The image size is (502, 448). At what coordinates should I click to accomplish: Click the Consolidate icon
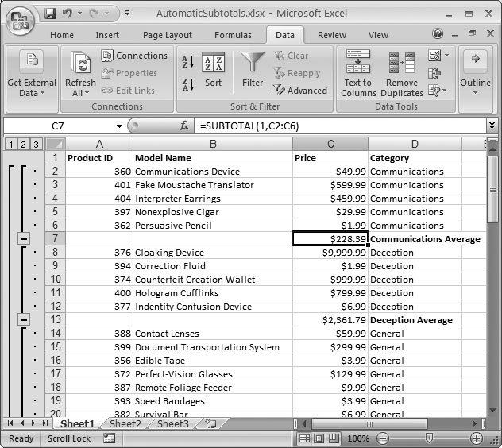click(434, 73)
